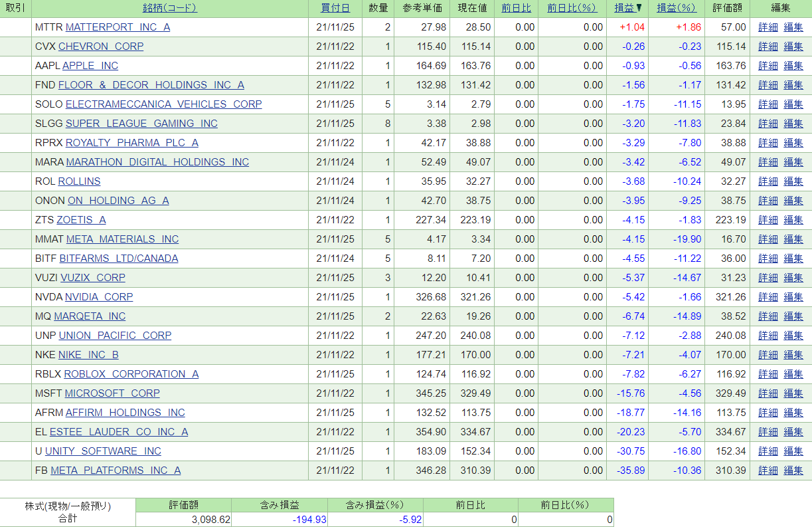The image size is (812, 527).
Task: Open APPLE_INC stock link
Action: [90, 66]
